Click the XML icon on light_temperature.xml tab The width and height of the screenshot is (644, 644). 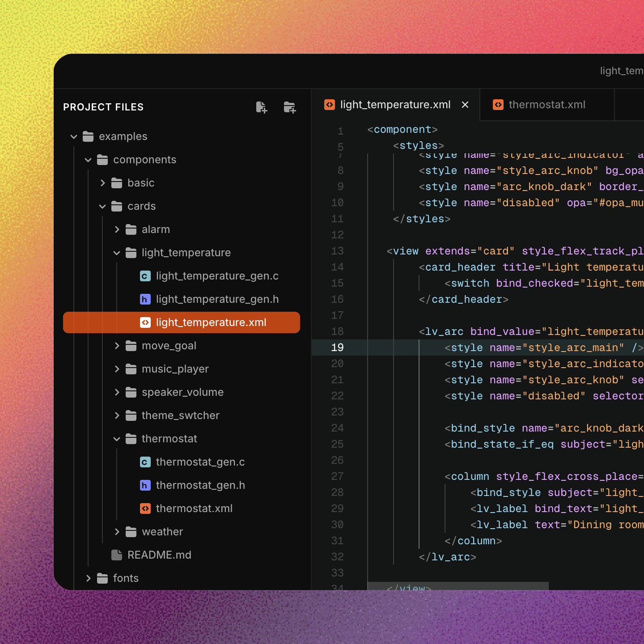pos(330,105)
